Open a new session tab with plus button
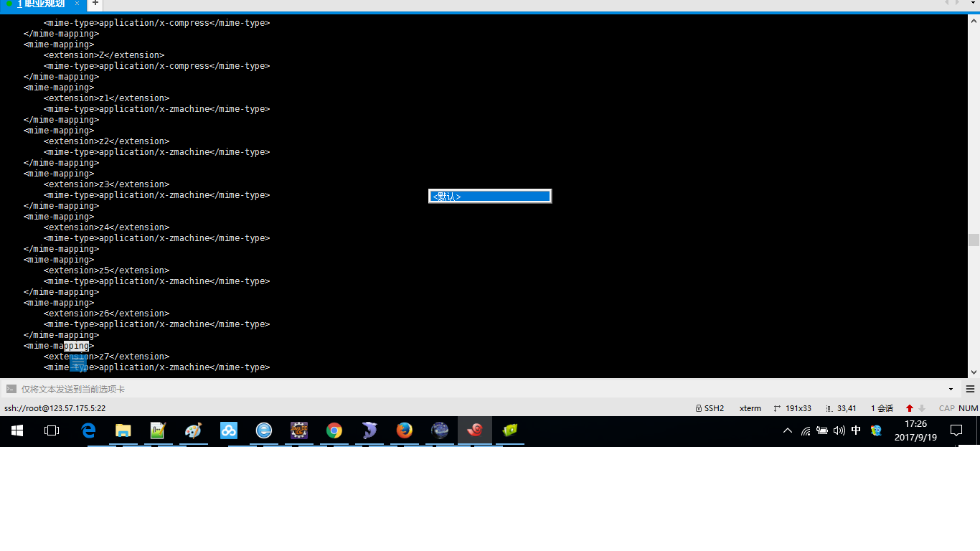Image resolution: width=980 pixels, height=551 pixels. coord(95,4)
